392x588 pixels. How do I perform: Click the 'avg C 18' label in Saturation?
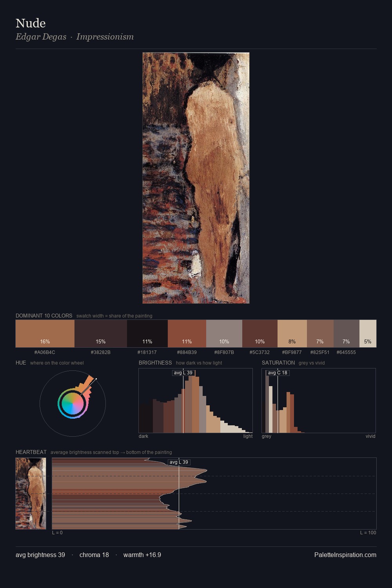[278, 373]
